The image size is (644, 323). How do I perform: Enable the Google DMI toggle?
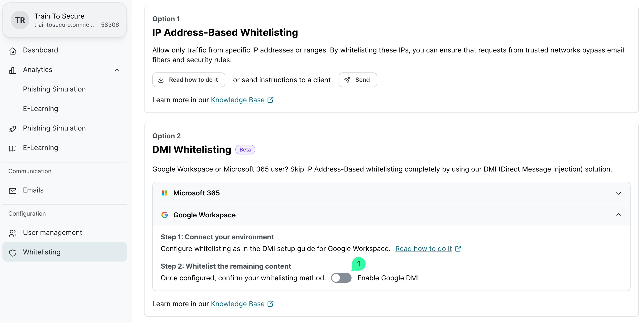coord(341,278)
